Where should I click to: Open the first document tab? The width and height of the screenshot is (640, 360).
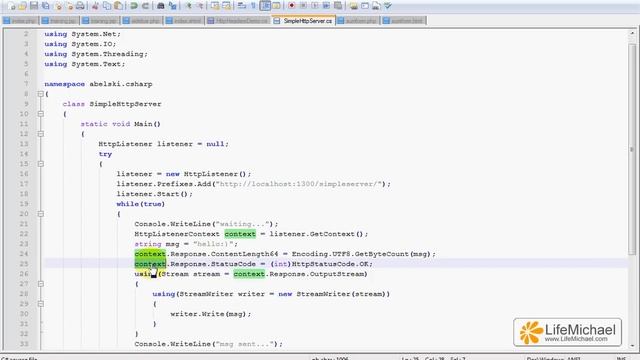[x=20, y=20]
